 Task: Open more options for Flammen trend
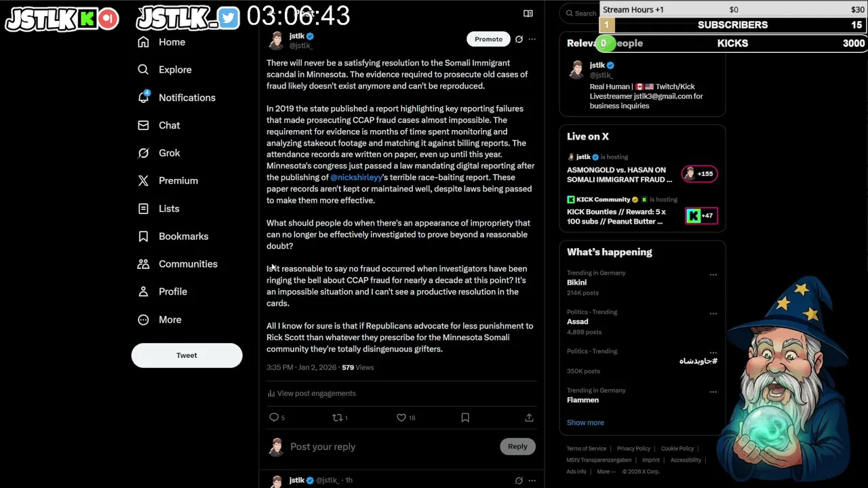(713, 392)
